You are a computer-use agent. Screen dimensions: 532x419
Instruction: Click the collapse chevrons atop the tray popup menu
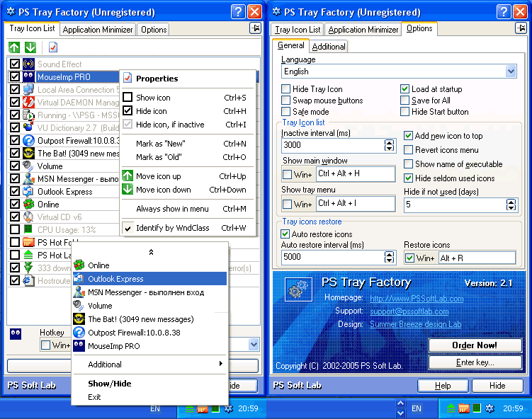[x=151, y=252]
